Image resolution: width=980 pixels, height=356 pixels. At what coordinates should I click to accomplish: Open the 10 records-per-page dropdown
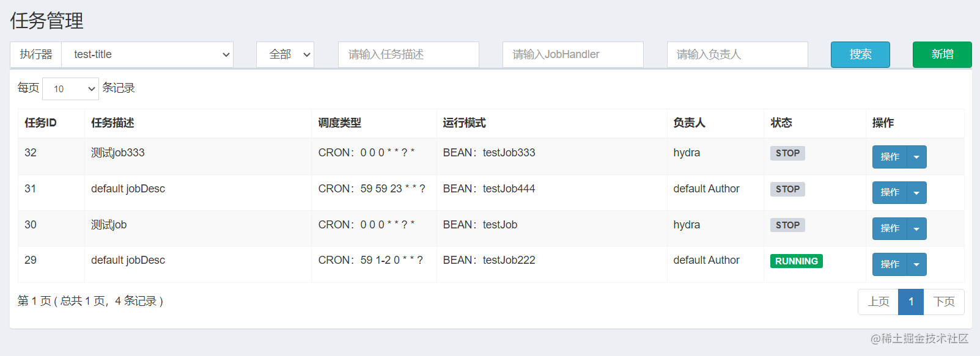pyautogui.click(x=70, y=89)
